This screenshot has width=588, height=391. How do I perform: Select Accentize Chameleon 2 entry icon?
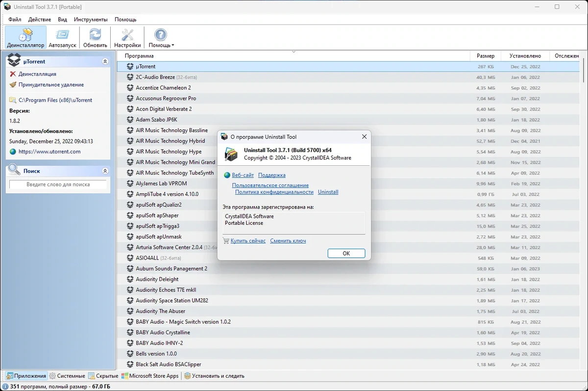(130, 88)
